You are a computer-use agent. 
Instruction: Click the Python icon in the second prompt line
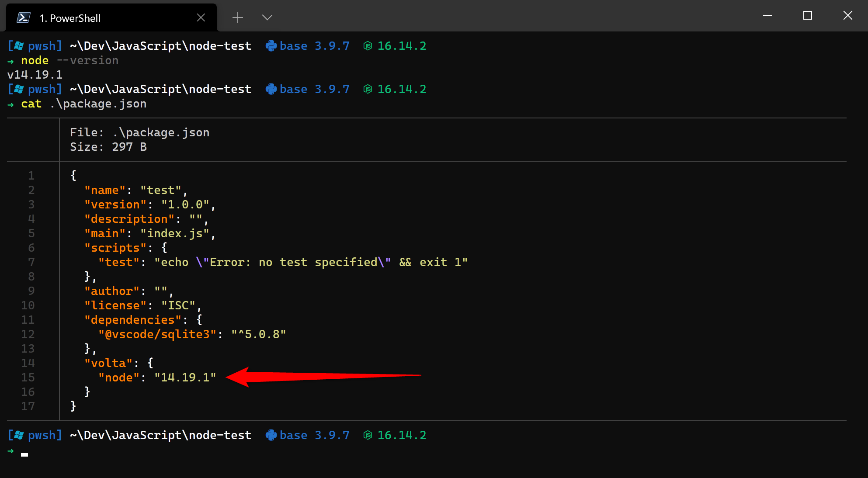click(x=271, y=89)
